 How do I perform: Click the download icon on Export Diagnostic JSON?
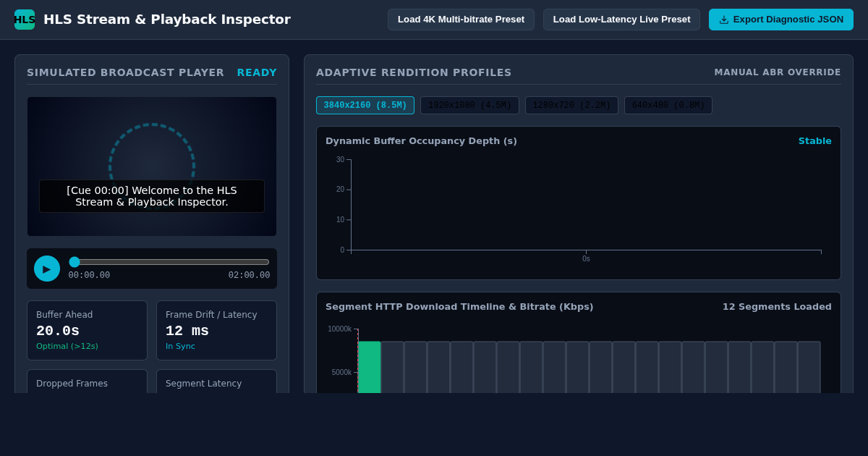coord(724,20)
